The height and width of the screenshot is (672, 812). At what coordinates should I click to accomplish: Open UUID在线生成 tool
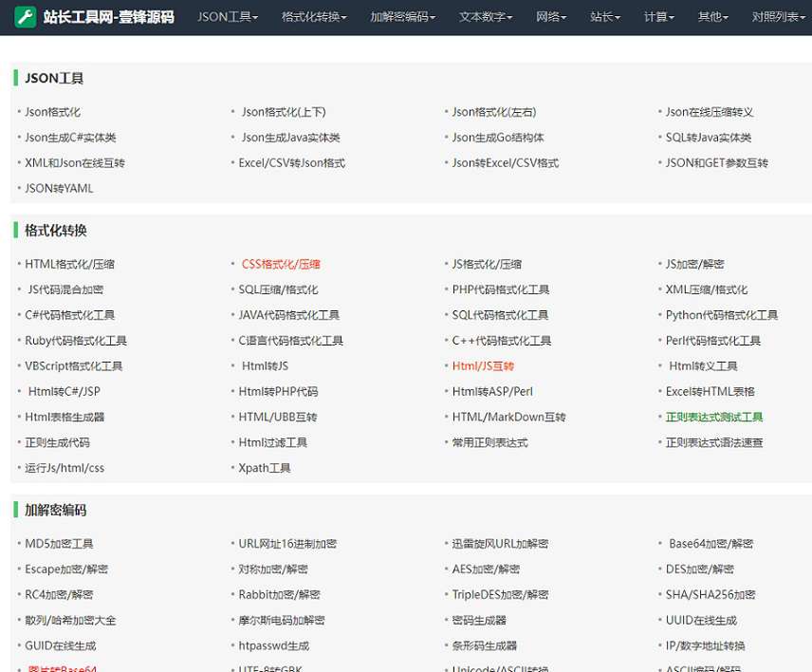[701, 619]
